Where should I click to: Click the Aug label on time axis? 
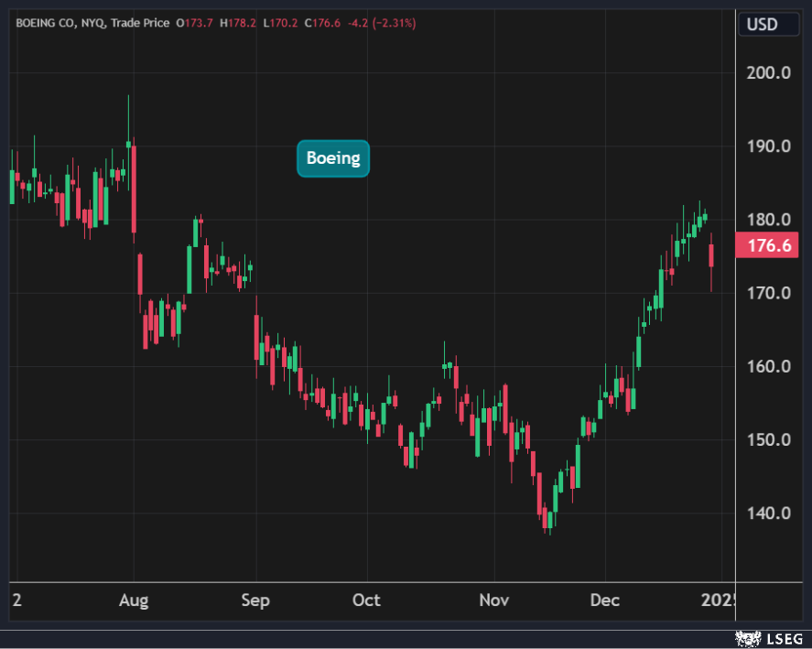[x=134, y=600]
